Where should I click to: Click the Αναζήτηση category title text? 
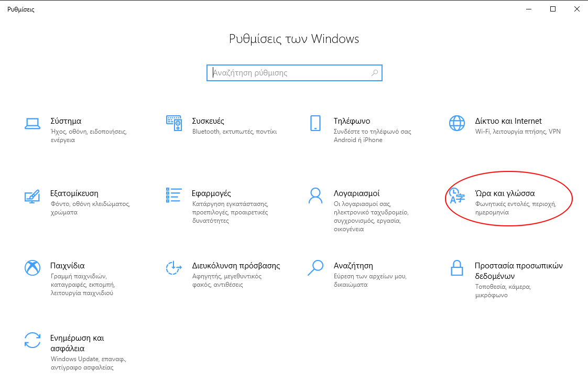click(353, 266)
